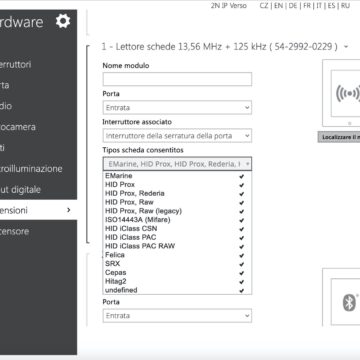The width and height of the screenshot is (360, 360).
Task: Select the Estensioni sidebar menu item
Action: [38, 210]
